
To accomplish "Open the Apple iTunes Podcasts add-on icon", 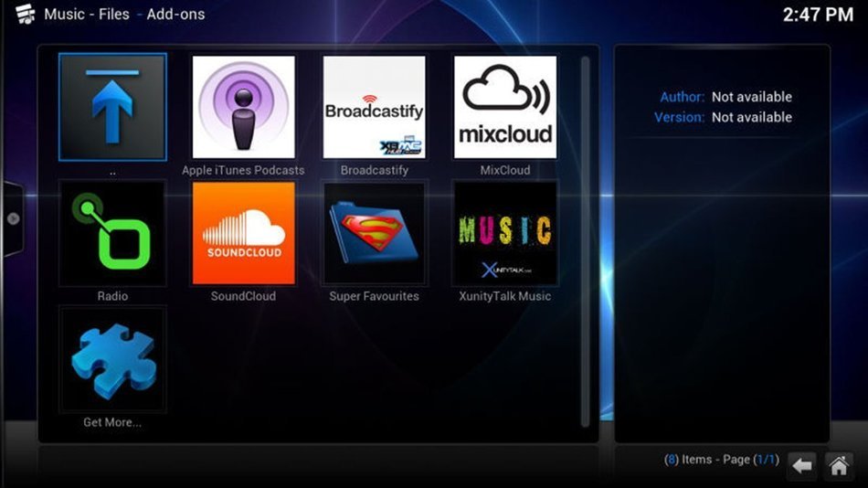I will pos(244,107).
